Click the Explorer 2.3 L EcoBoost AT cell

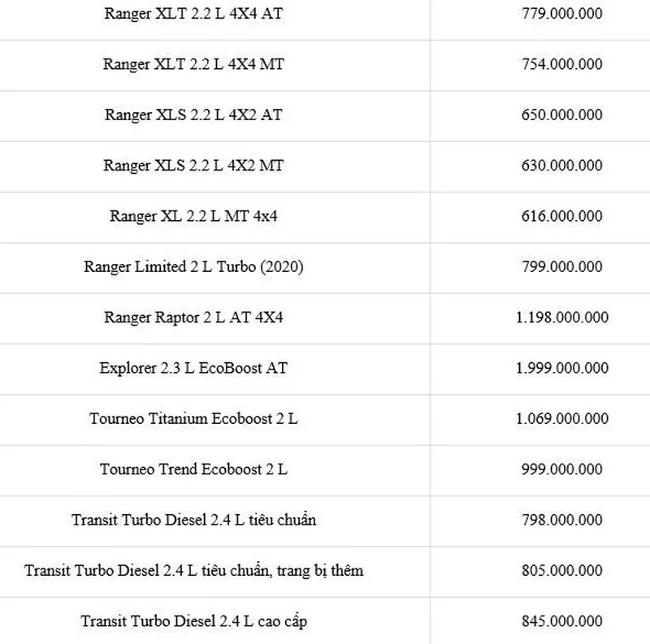coord(193,368)
